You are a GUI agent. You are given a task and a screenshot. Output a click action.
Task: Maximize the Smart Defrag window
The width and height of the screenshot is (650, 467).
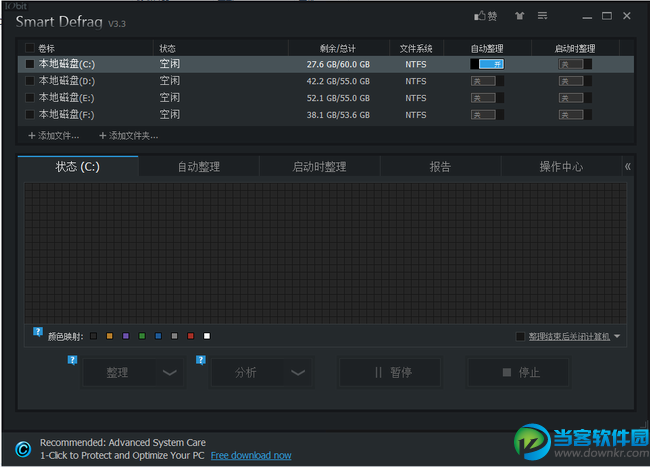(x=607, y=16)
